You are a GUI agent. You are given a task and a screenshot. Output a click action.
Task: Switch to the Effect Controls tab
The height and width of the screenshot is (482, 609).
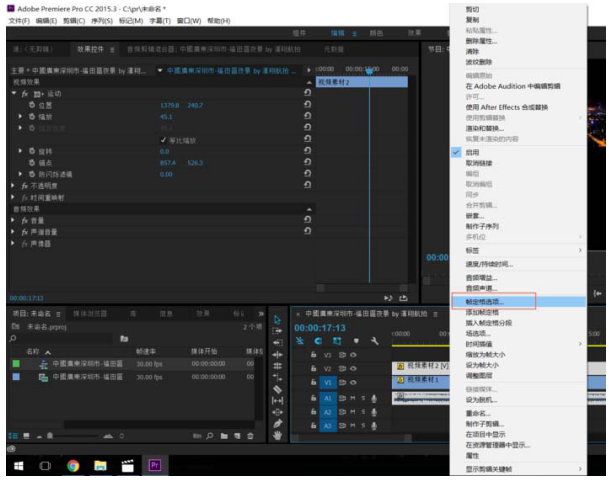[95, 49]
